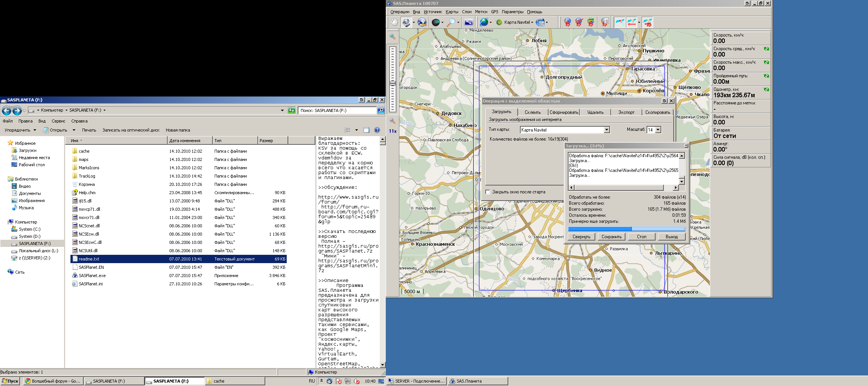This screenshot has height=386, width=868.
Task: Switch to the Склеить tab
Action: tap(532, 112)
